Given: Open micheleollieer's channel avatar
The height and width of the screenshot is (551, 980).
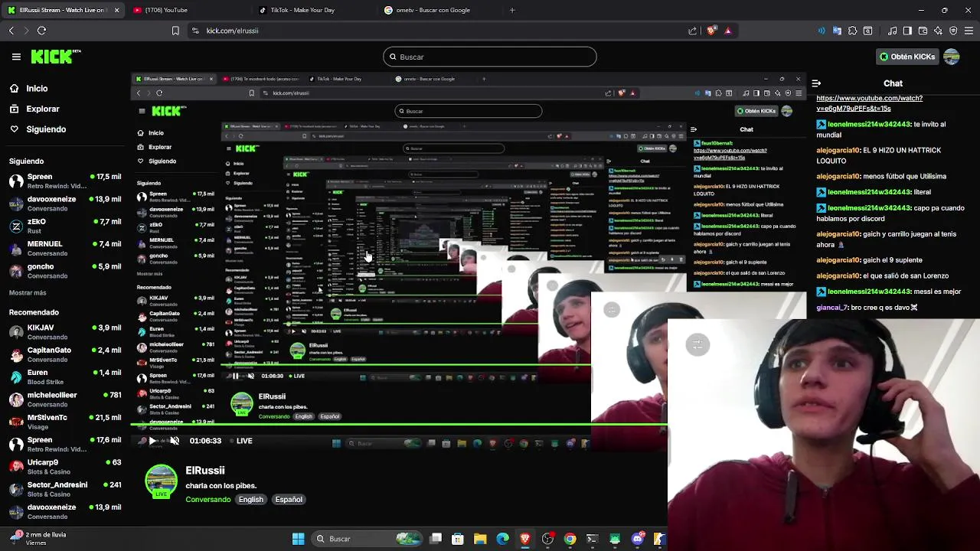Looking at the screenshot, I should click(x=16, y=399).
